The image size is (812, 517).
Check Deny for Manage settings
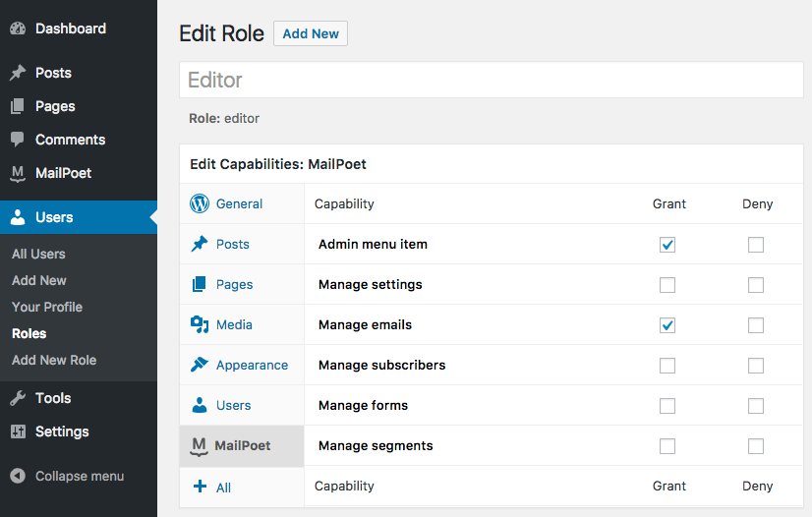pyautogui.click(x=756, y=285)
